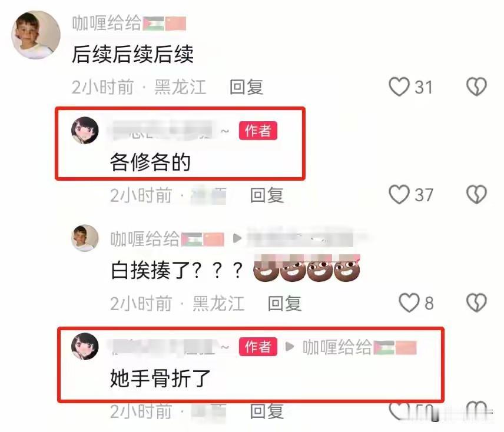Like the 白挨揍了 reply with 8 likes
Screen dimensions: 504x432
point(409,303)
